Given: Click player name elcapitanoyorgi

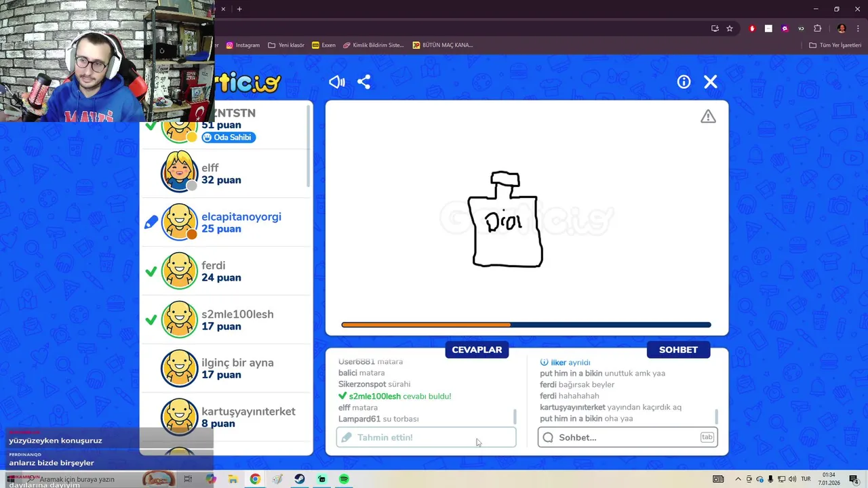Looking at the screenshot, I should (x=241, y=216).
